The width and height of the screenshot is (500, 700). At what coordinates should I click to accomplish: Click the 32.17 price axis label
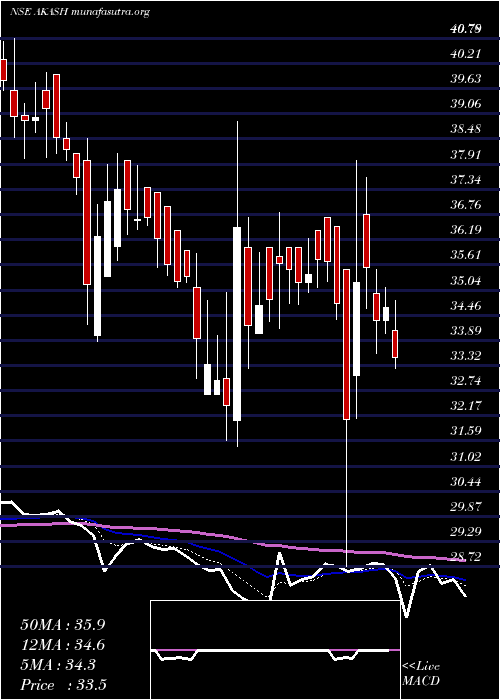coord(466,407)
